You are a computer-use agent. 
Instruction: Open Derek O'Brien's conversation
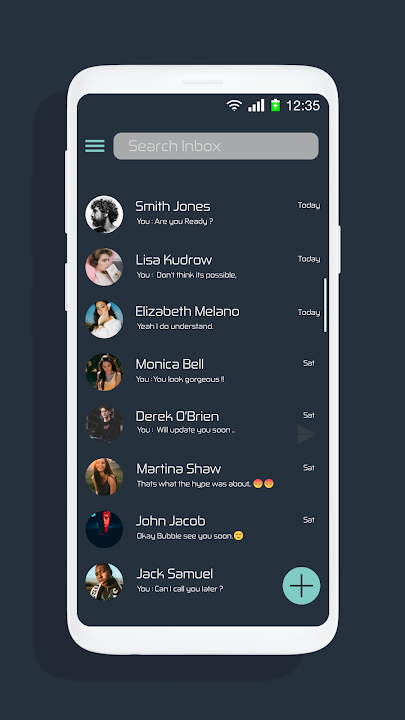click(x=202, y=424)
